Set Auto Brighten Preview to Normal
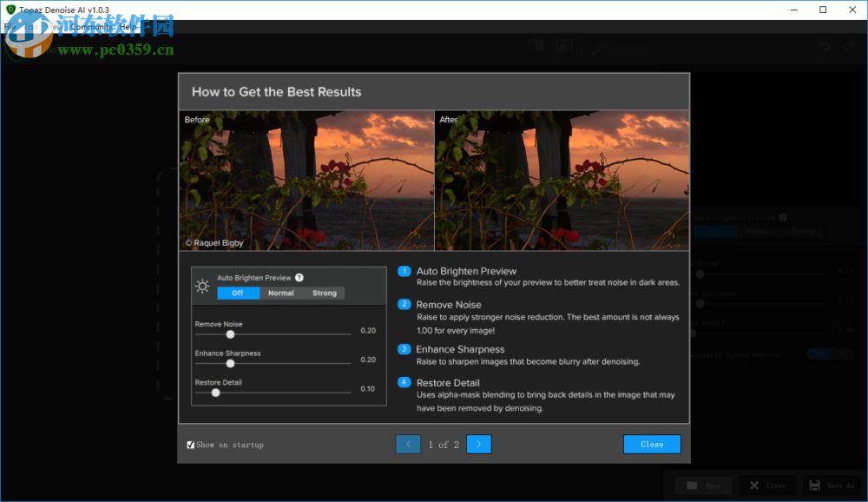The image size is (868, 502). click(x=280, y=294)
